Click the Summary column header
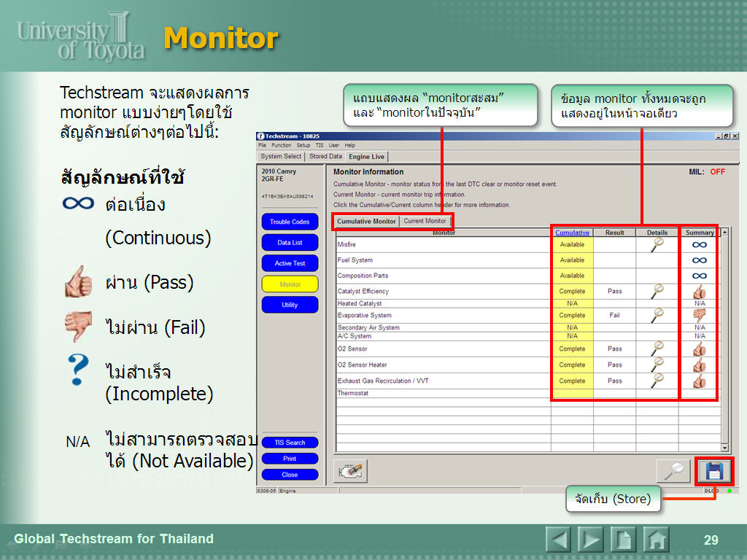The width and height of the screenshot is (747, 560). click(x=700, y=233)
